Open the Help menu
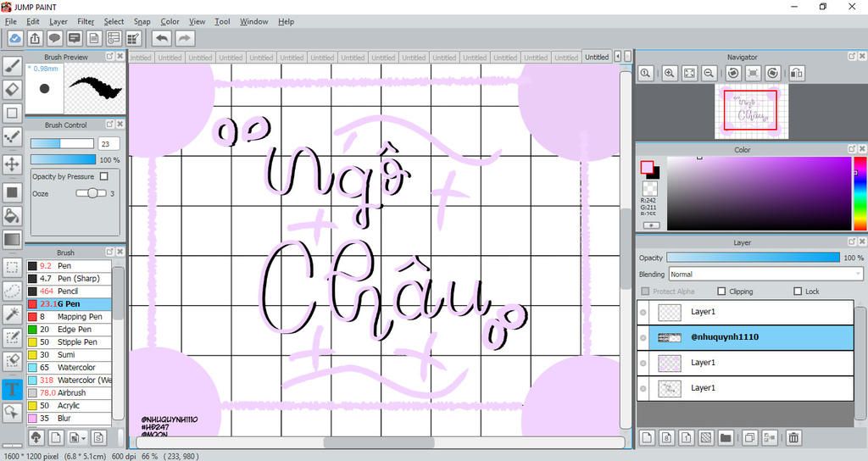This screenshot has width=868, height=461. point(287,21)
